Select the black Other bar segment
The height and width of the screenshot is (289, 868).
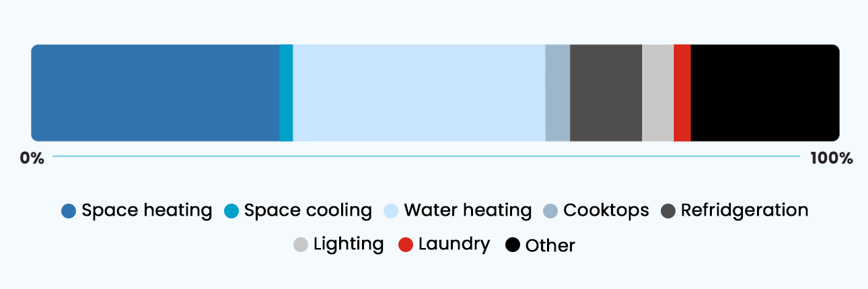[x=764, y=93]
